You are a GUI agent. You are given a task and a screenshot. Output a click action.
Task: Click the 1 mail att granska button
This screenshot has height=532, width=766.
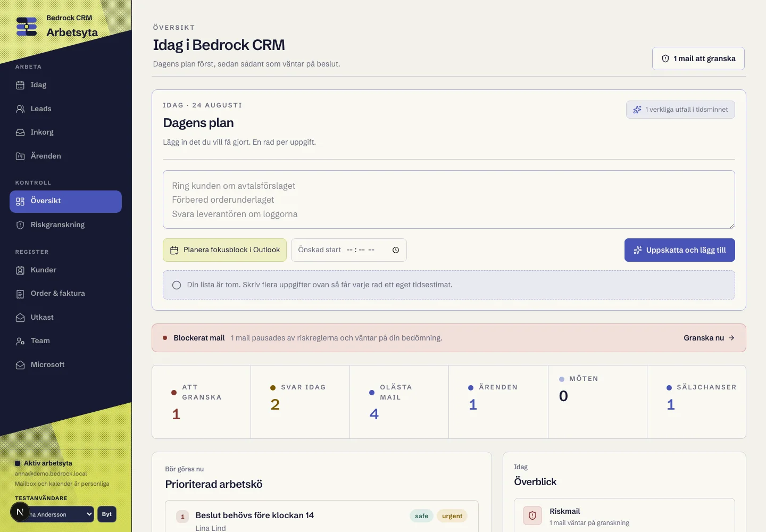(698, 59)
